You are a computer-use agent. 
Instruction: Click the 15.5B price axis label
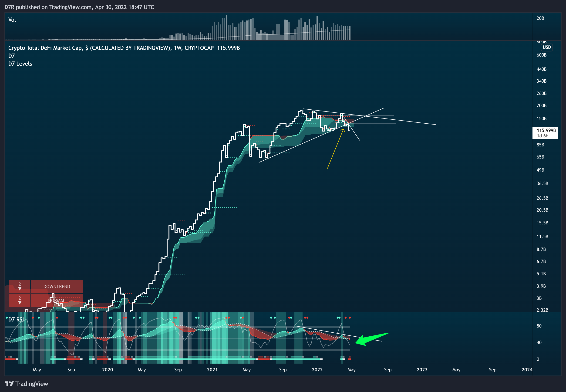[x=542, y=223]
